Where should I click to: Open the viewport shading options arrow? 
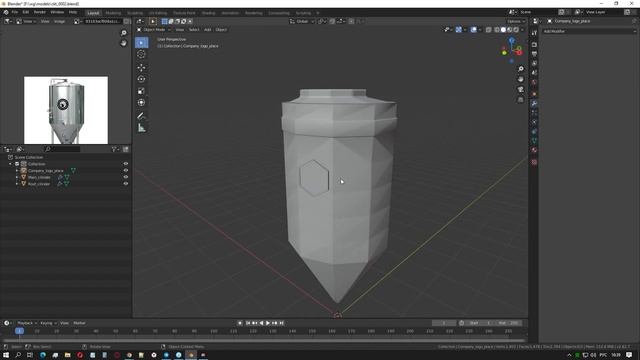tap(522, 30)
